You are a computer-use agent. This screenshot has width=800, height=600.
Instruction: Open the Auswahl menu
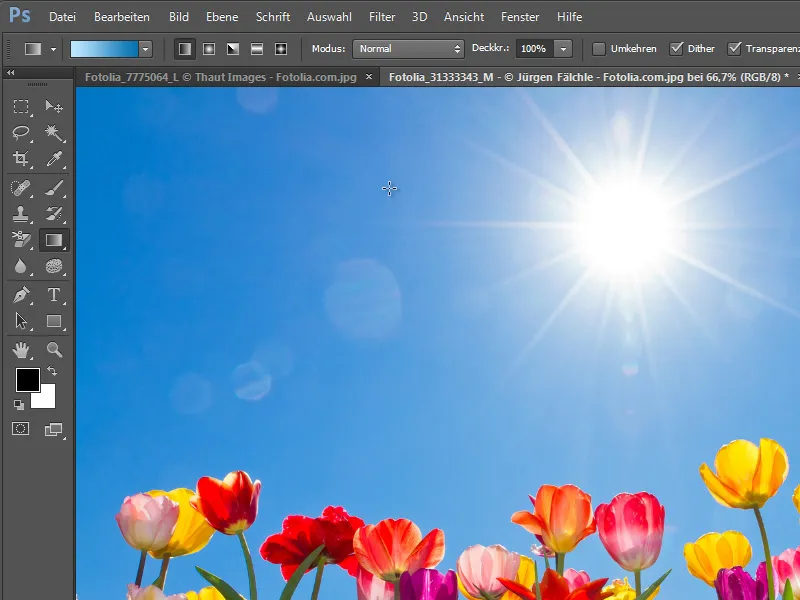click(x=329, y=17)
